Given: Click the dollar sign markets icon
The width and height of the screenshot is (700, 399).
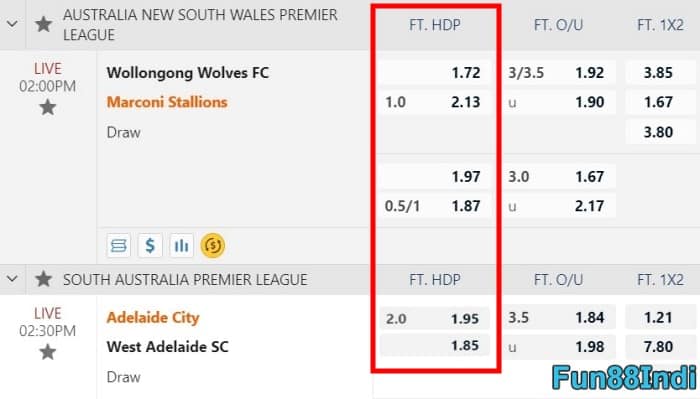Looking at the screenshot, I should click(x=150, y=245).
